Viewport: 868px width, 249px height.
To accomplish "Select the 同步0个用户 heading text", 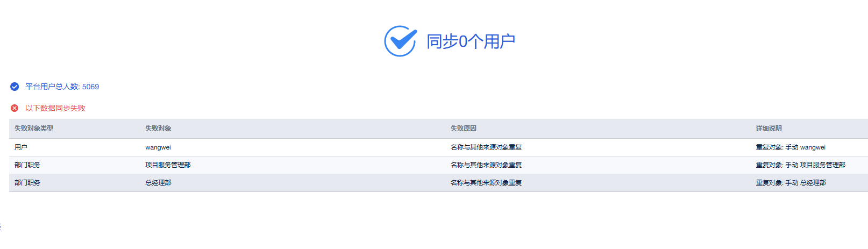I will [471, 41].
